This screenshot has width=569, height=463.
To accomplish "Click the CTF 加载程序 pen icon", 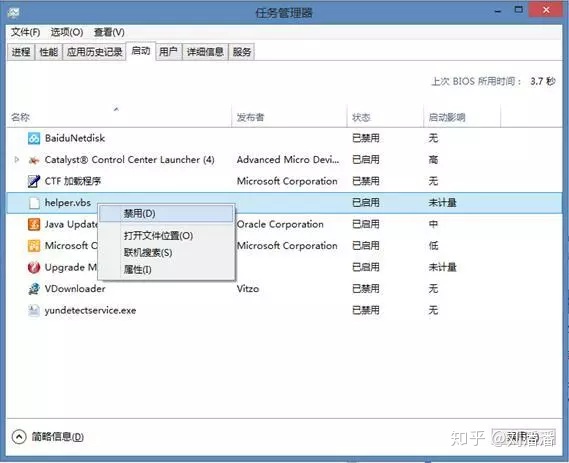I will pyautogui.click(x=34, y=181).
